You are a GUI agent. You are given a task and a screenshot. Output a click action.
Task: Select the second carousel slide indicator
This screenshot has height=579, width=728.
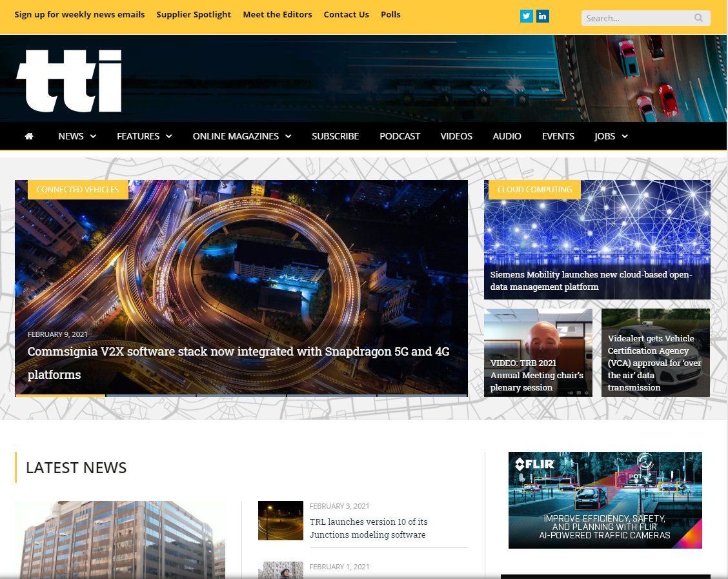[151, 396]
